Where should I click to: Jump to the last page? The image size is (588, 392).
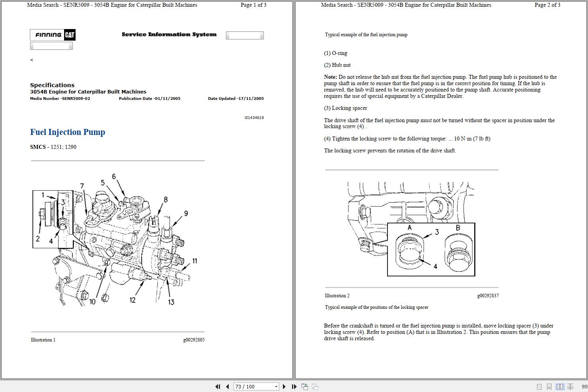(x=294, y=386)
